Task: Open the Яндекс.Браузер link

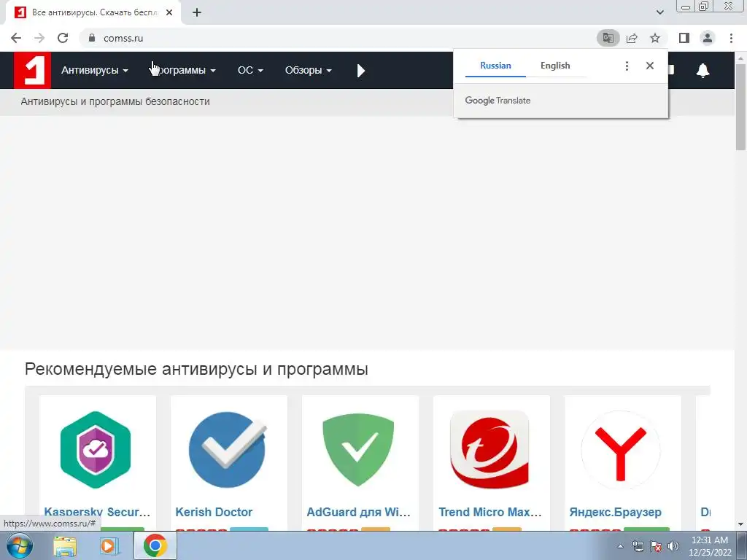Action: (616, 512)
